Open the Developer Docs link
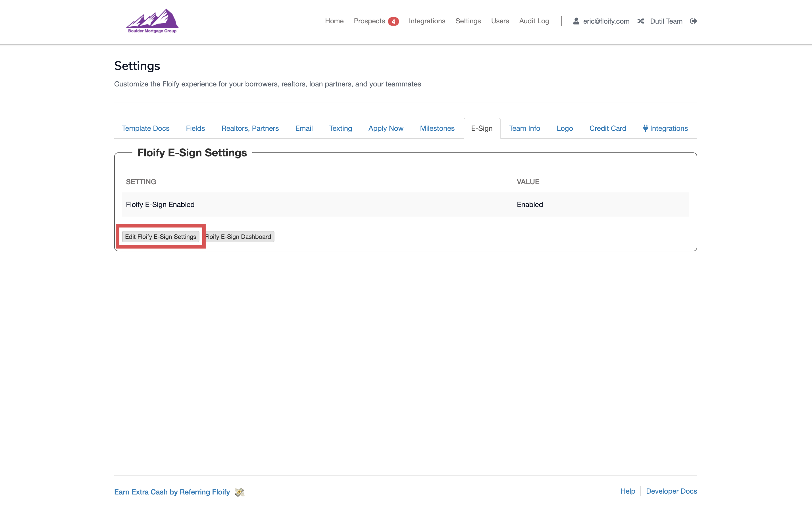The width and height of the screenshot is (812, 505). (671, 491)
